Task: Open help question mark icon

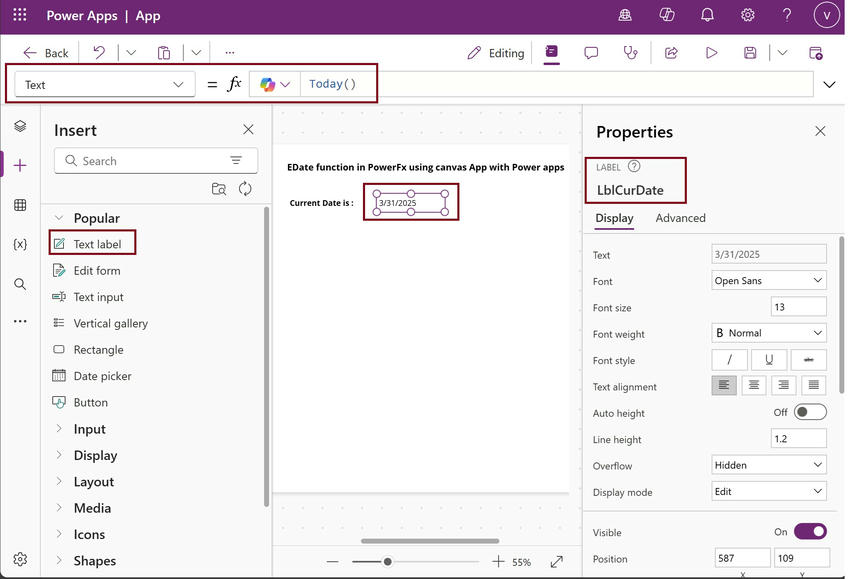Action: click(x=787, y=15)
